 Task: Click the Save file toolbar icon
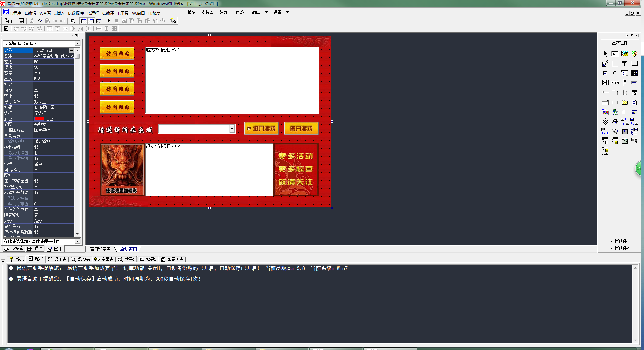tap(21, 21)
